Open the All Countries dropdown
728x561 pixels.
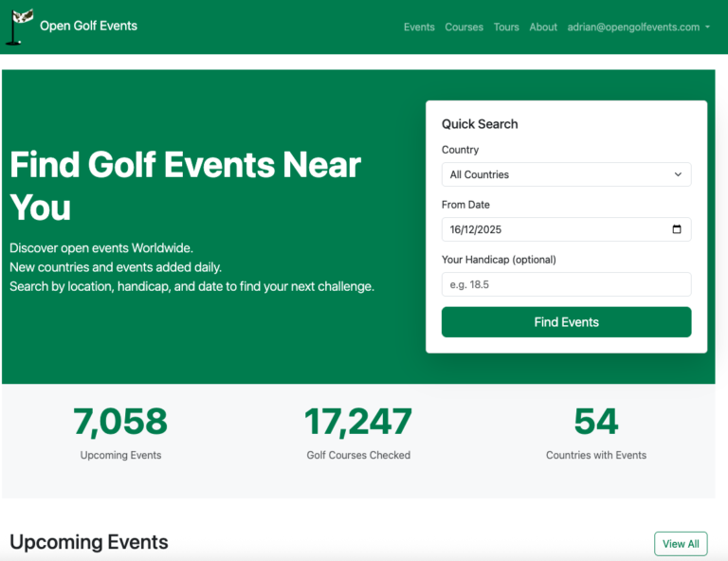click(x=566, y=174)
